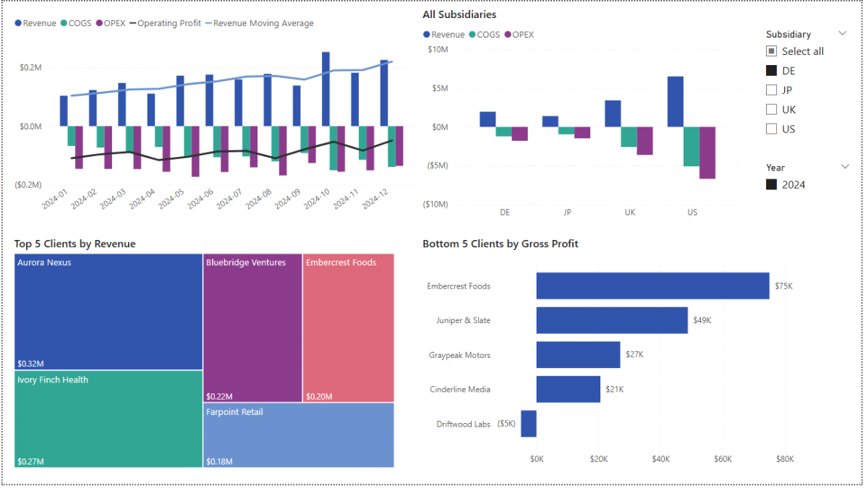Tick the US subsidiary checkbox
Screen dimensions: 868x488
click(772, 129)
